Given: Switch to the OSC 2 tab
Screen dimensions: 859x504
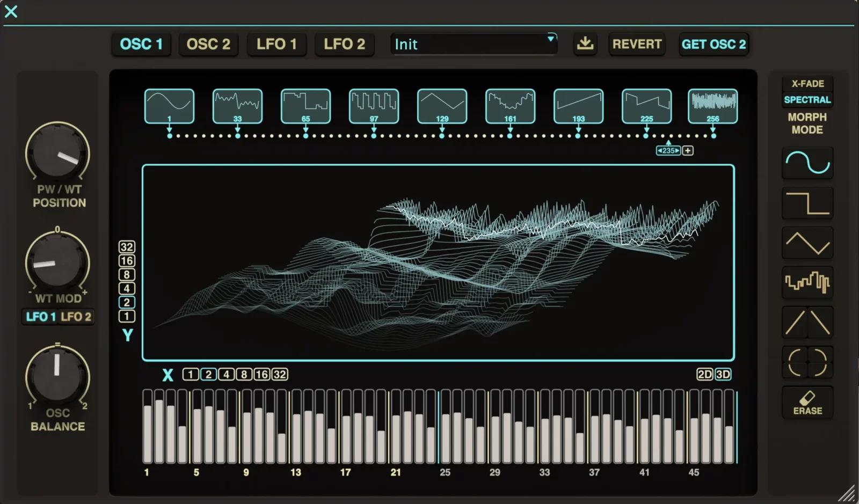Looking at the screenshot, I should point(208,45).
